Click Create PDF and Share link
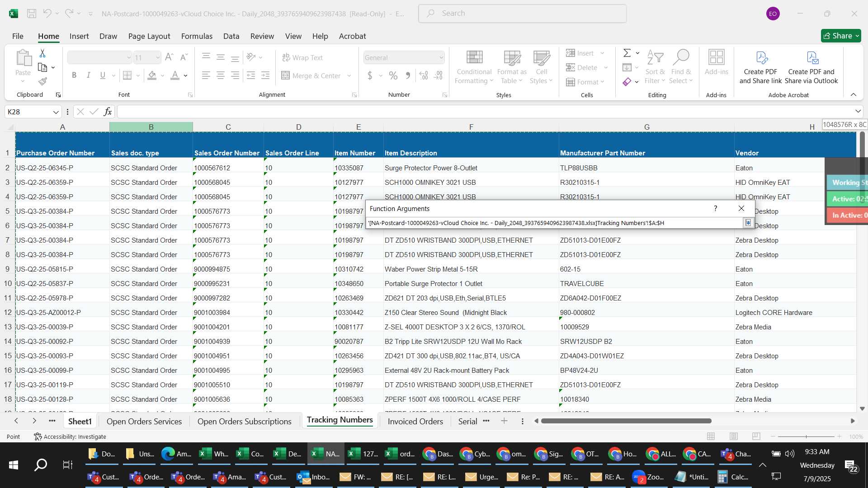The height and width of the screenshot is (488, 868). [x=760, y=67]
